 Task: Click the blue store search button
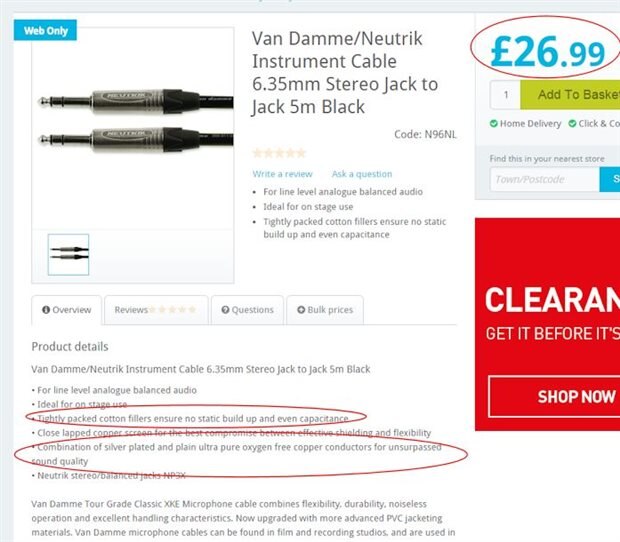[610, 179]
